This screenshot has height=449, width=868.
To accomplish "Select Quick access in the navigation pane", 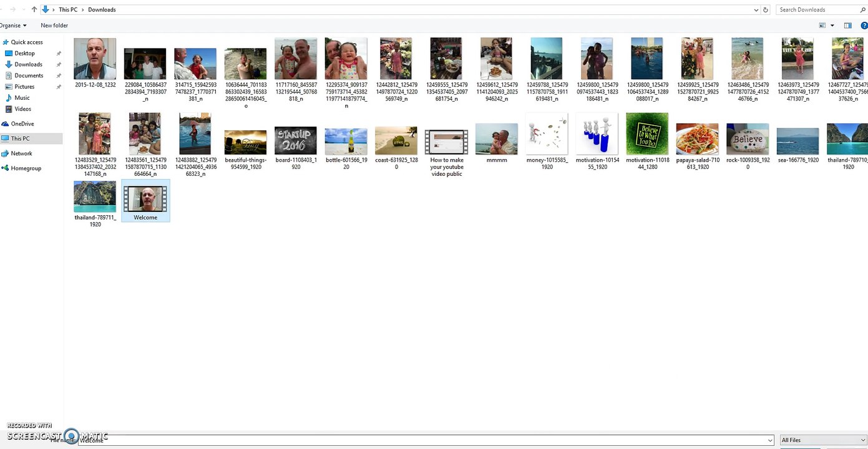I will coord(27,42).
